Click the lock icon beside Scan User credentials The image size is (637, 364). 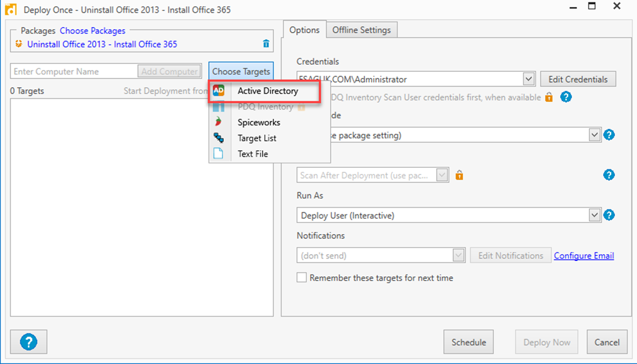click(549, 97)
